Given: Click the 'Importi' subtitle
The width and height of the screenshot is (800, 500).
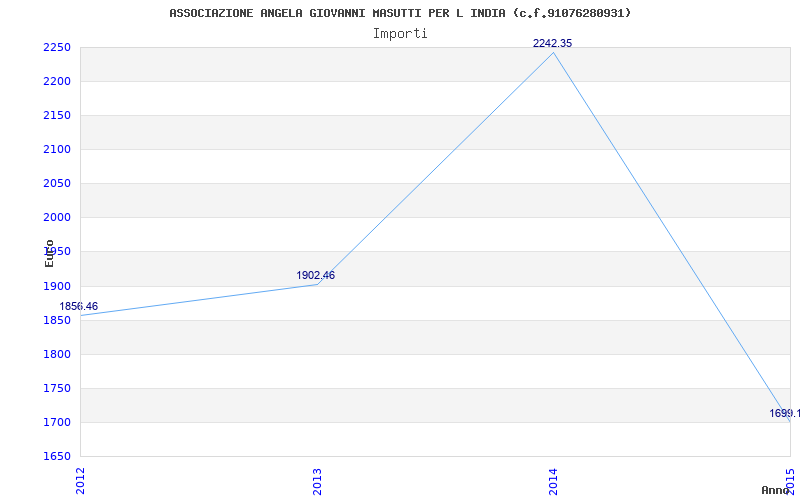Looking at the screenshot, I should (400, 34).
